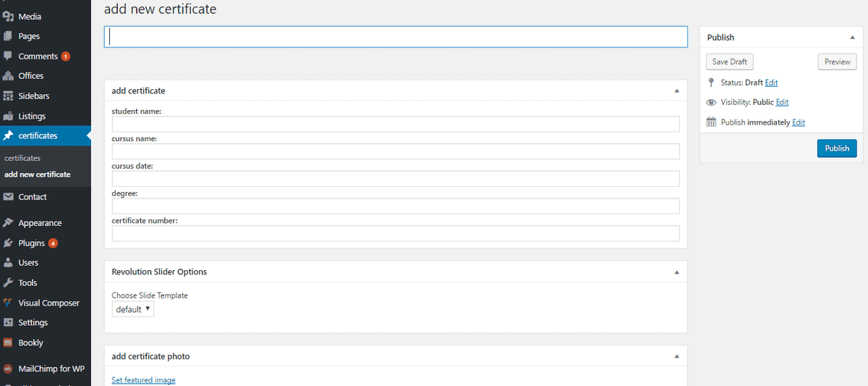Image resolution: width=868 pixels, height=386 pixels.
Task: Open the certificates list submenu item
Action: (x=22, y=158)
